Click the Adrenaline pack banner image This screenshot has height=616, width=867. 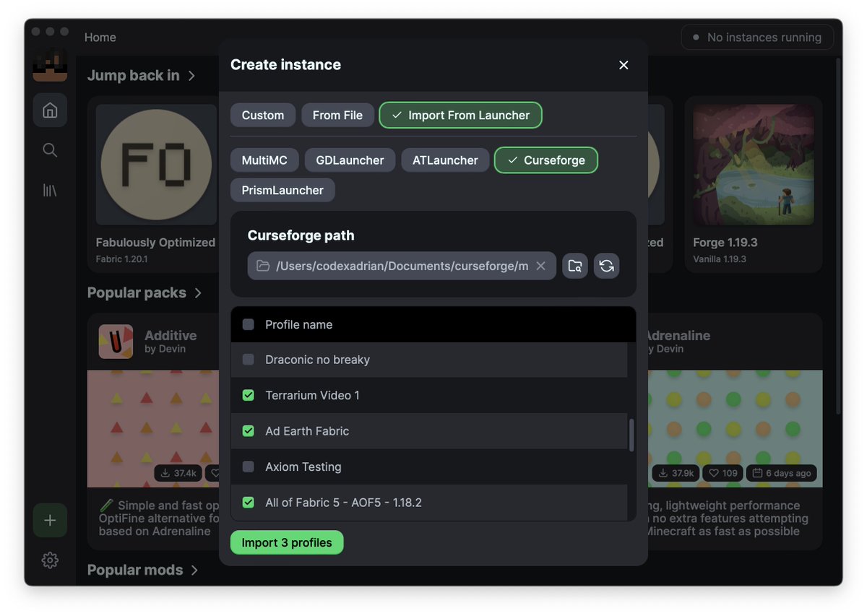tap(735, 429)
